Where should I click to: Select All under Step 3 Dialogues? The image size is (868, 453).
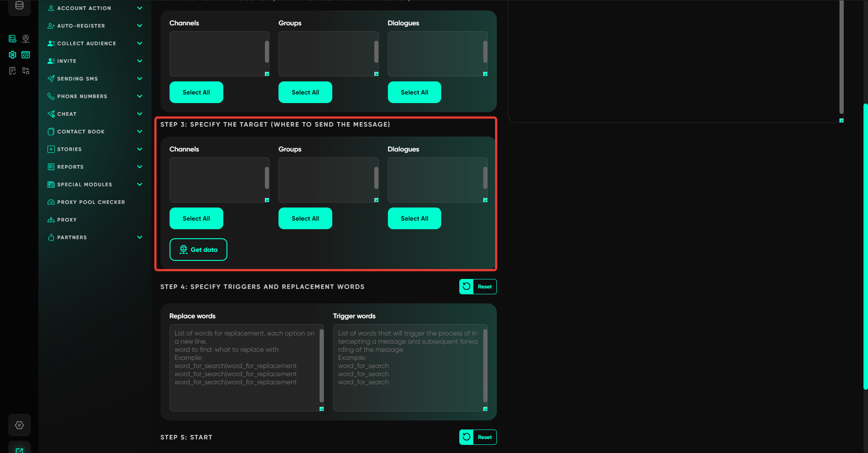(x=414, y=218)
